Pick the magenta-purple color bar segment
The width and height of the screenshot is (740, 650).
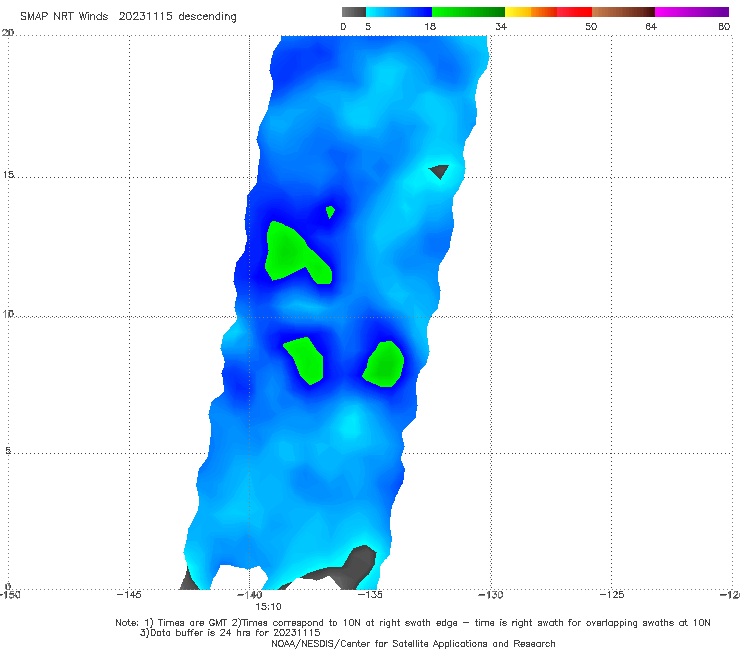[x=692, y=12]
